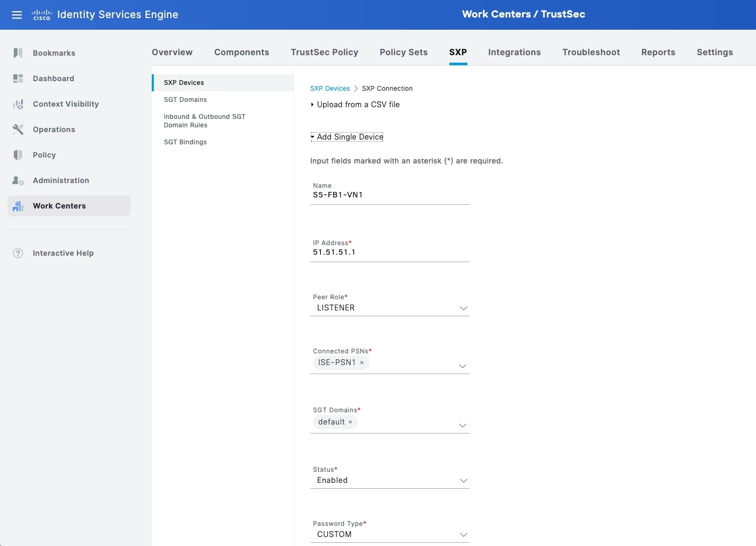This screenshot has height=546, width=756.
Task: Click the Operations wrench icon
Action: 18,129
